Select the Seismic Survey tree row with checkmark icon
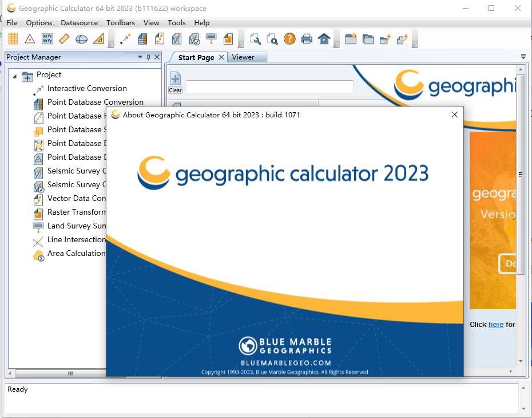 [x=76, y=185]
